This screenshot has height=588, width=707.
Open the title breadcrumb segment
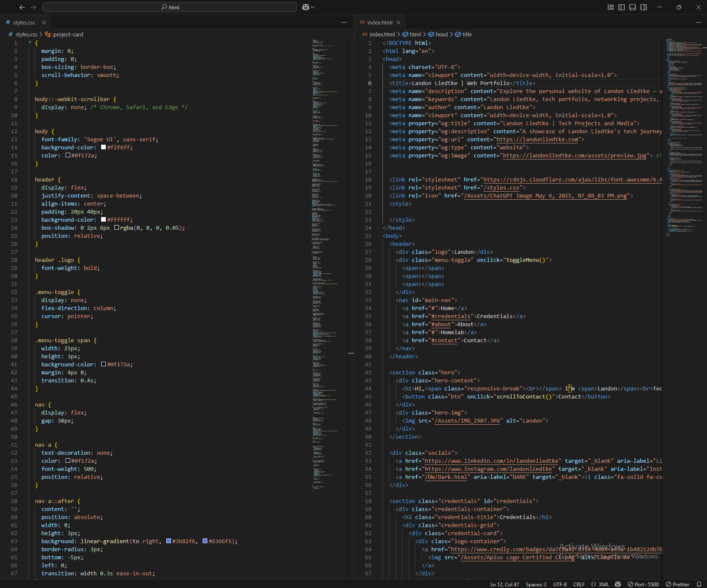coord(467,34)
